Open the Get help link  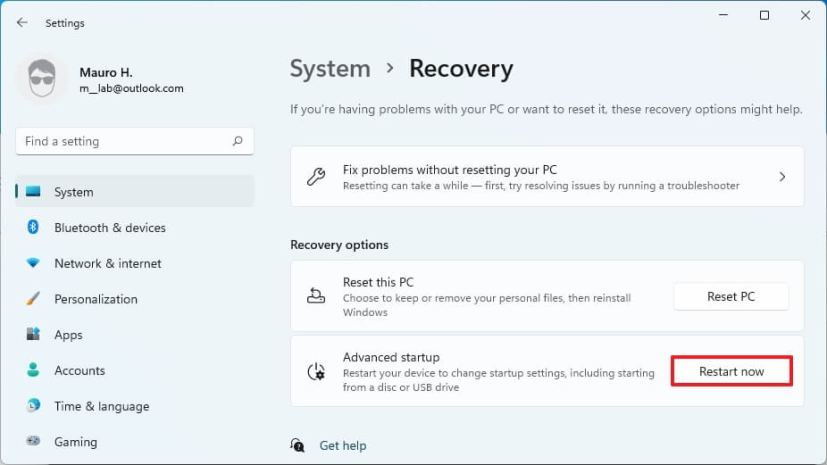[x=343, y=446]
